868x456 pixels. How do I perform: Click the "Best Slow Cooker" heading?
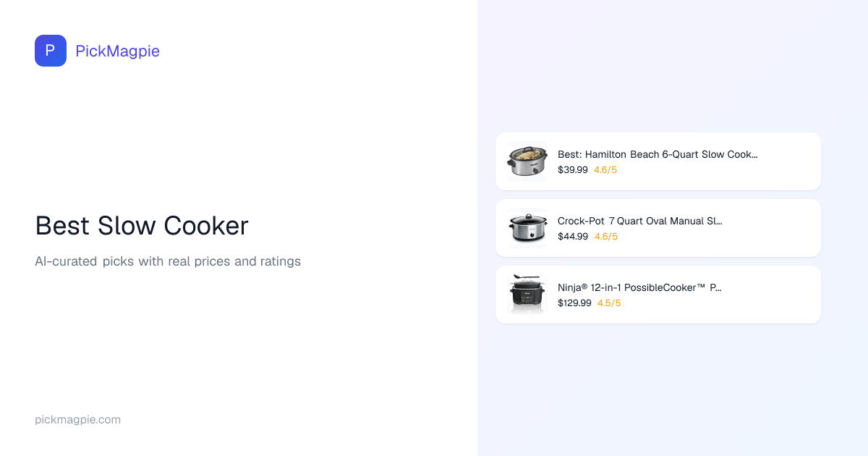[142, 226]
